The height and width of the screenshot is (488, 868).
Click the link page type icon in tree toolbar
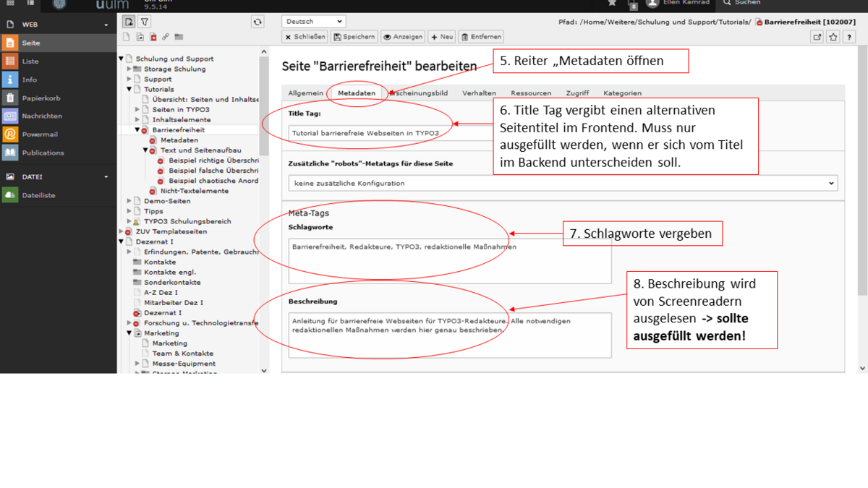pos(166,37)
